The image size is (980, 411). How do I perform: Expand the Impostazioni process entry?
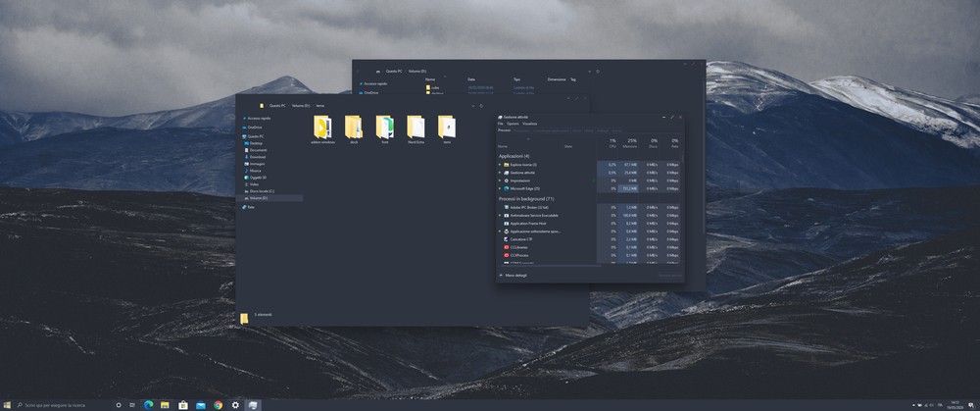(500, 180)
